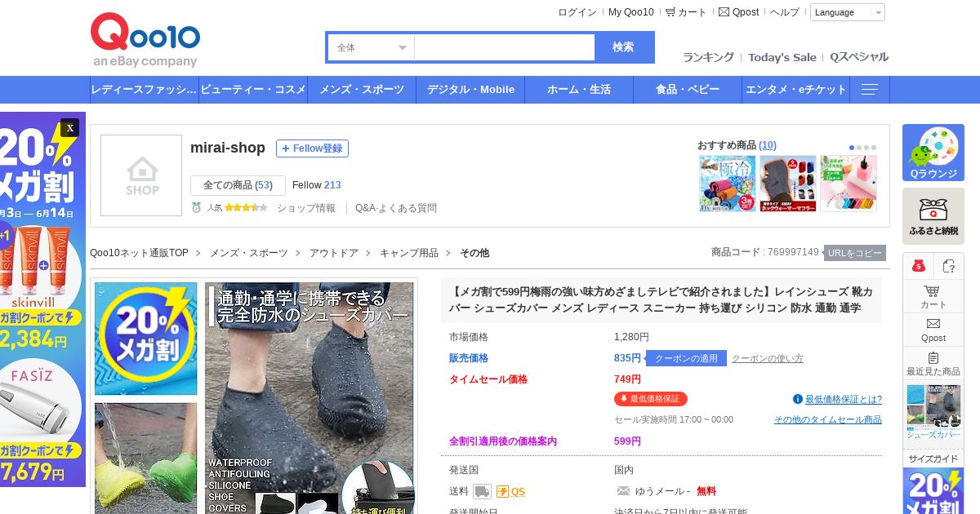Open the ショップ情報 link

(x=306, y=208)
